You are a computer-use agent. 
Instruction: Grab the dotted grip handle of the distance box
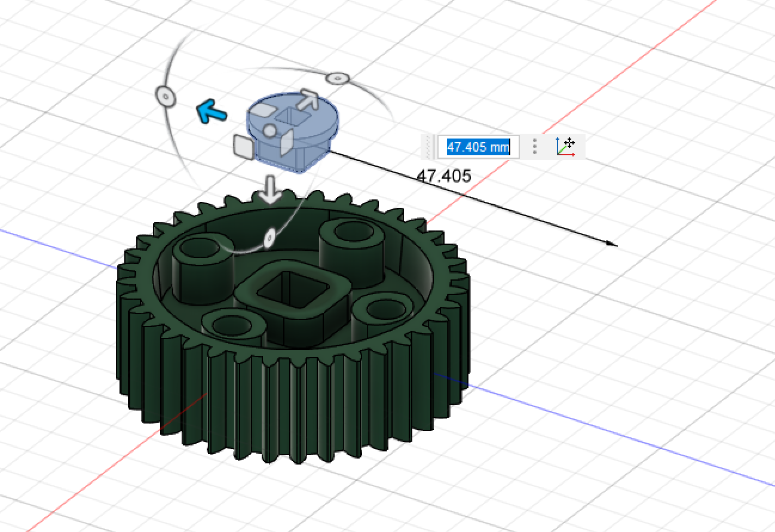tap(428, 147)
